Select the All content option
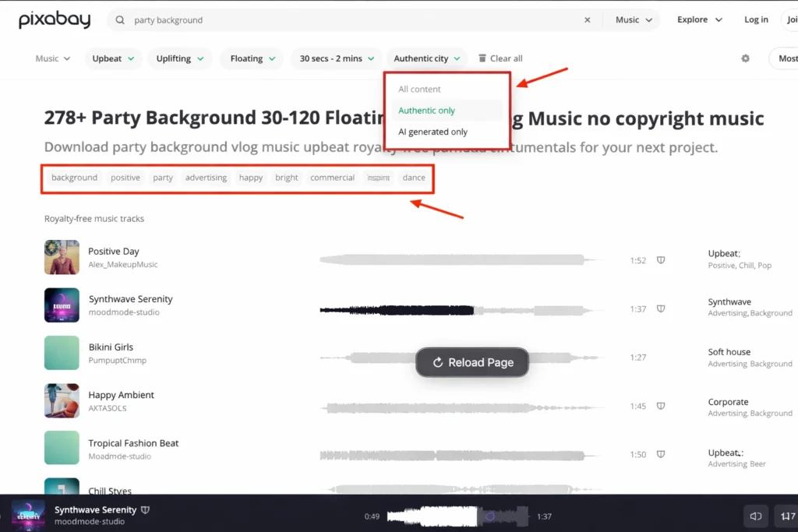Viewport: 798px width, 532px height. [419, 89]
